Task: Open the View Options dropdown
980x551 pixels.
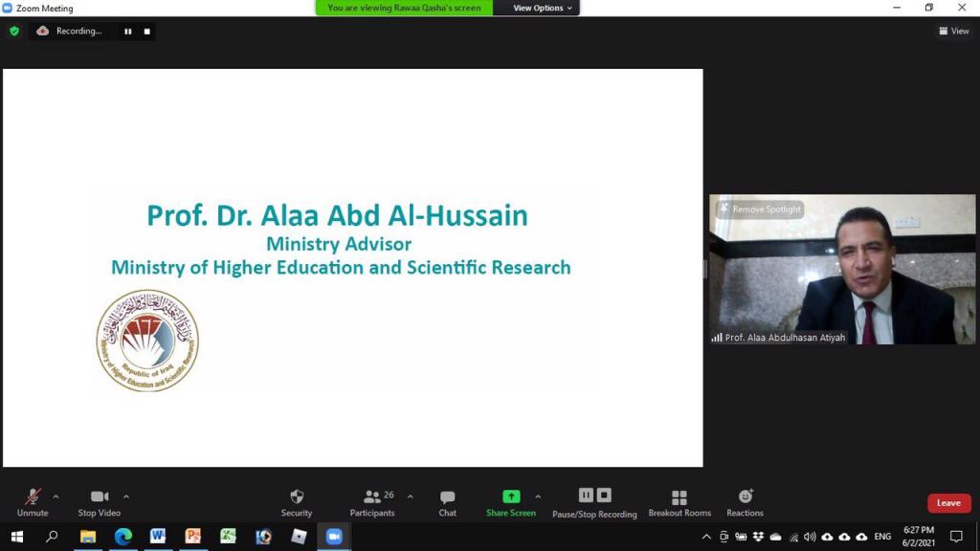Action: pyautogui.click(x=542, y=8)
